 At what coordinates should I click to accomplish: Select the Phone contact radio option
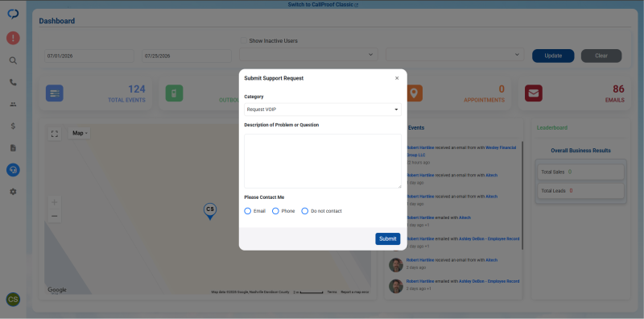275,211
